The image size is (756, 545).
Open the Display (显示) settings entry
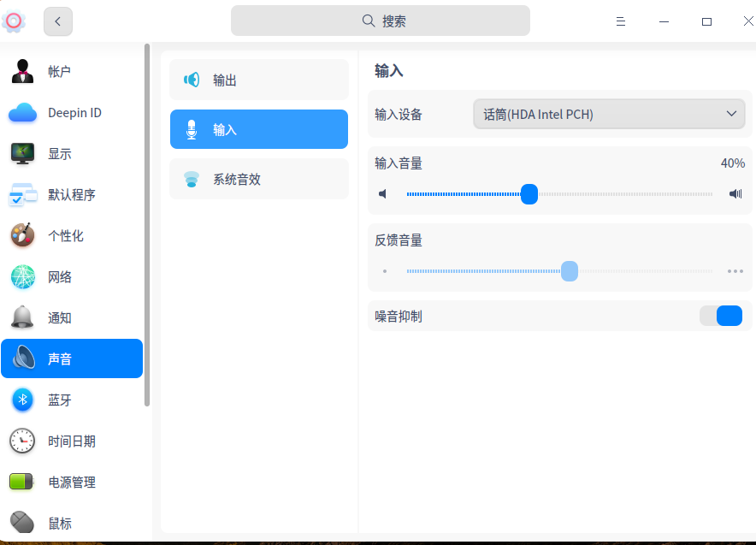pos(72,154)
